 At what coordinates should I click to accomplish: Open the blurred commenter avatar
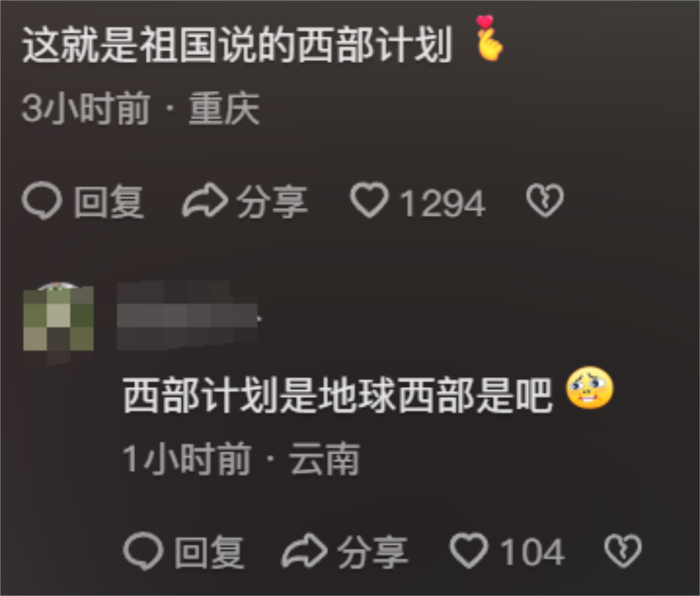[58, 317]
